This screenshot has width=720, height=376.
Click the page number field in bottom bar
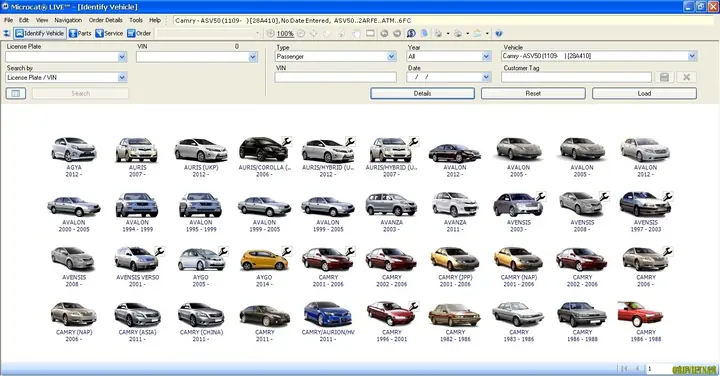pyautogui.click(x=659, y=368)
